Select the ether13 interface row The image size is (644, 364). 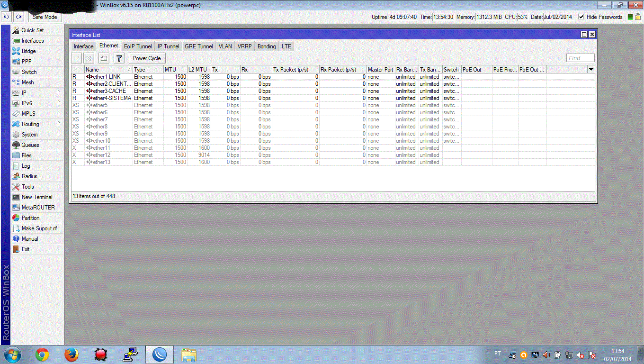pyautogui.click(x=332, y=162)
